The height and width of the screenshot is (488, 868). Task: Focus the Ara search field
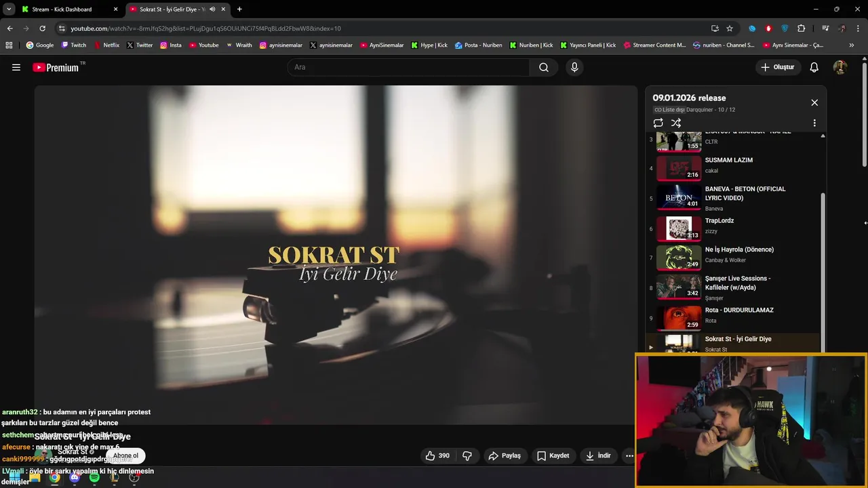tap(408, 67)
